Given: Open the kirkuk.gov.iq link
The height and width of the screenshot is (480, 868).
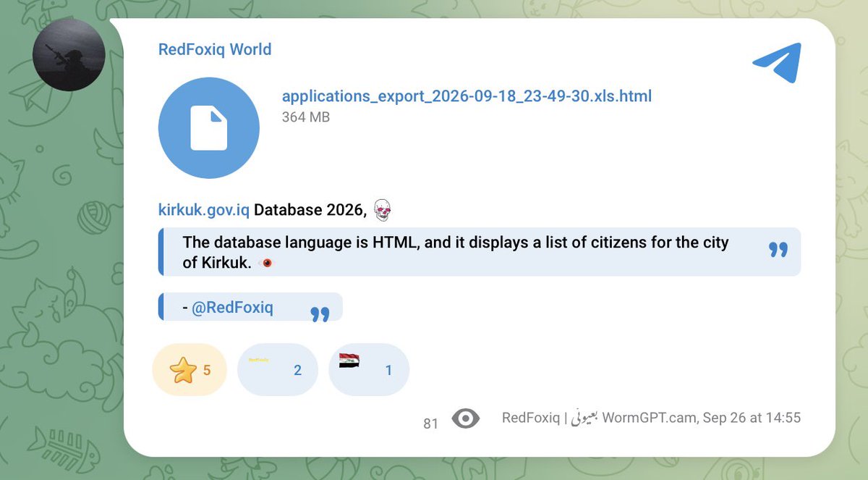Looking at the screenshot, I should click(204, 211).
